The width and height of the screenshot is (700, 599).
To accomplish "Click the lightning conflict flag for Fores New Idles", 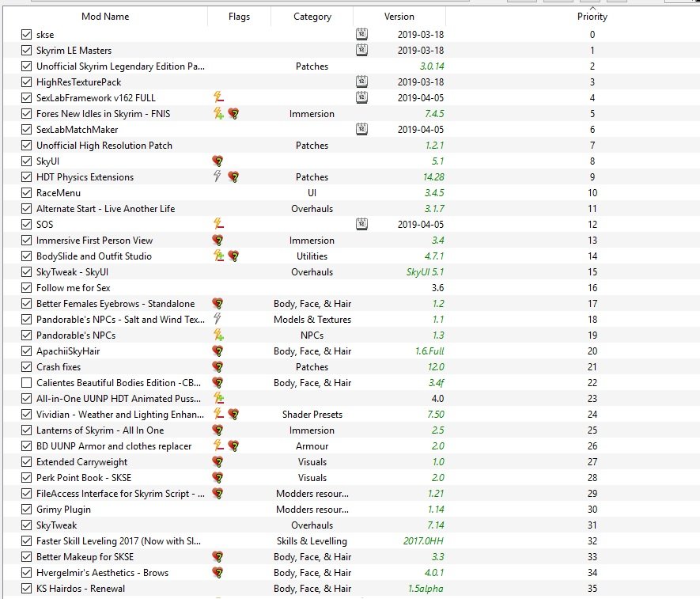I will (x=218, y=113).
